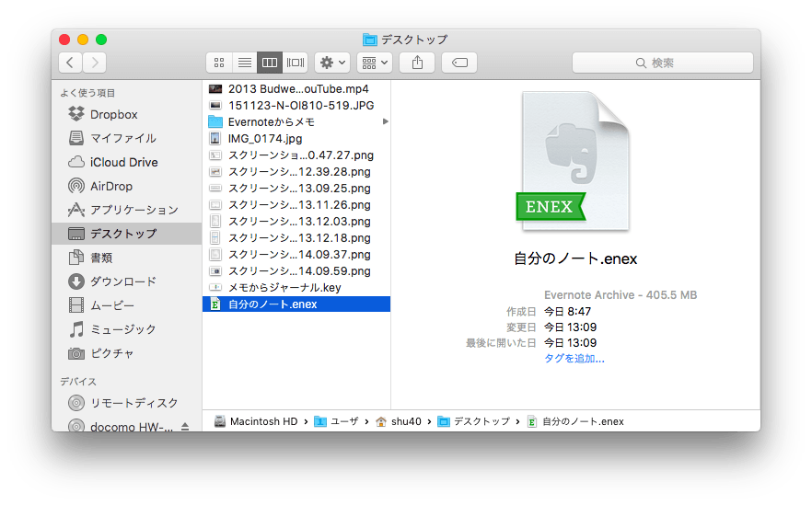Switch to Cover Flow view
The image size is (812, 505).
coord(296,63)
